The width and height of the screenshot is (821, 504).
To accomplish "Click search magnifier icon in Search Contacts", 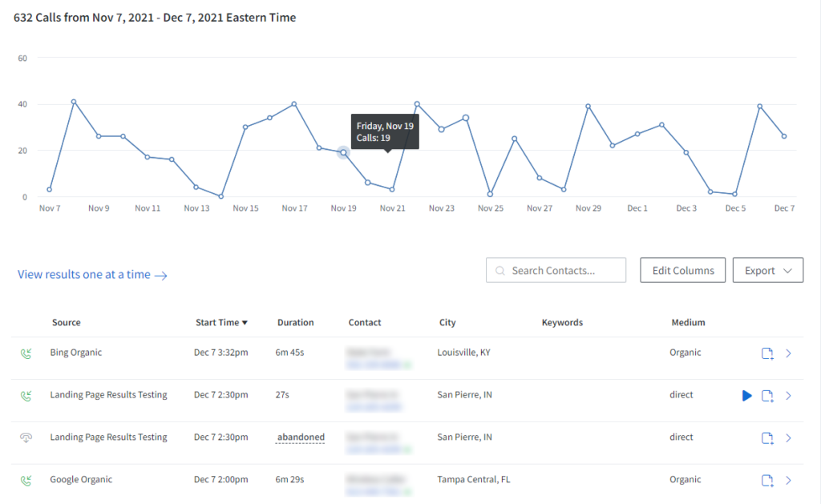I will [500, 271].
